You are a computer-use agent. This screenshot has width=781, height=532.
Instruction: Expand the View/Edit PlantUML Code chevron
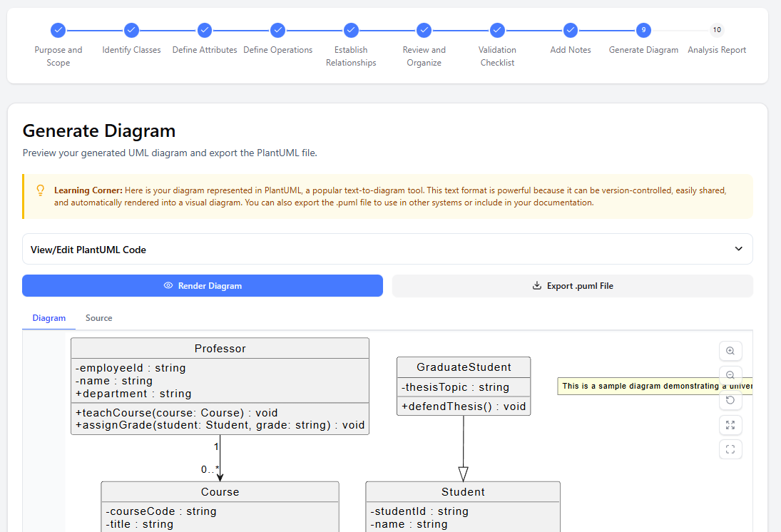(738, 249)
